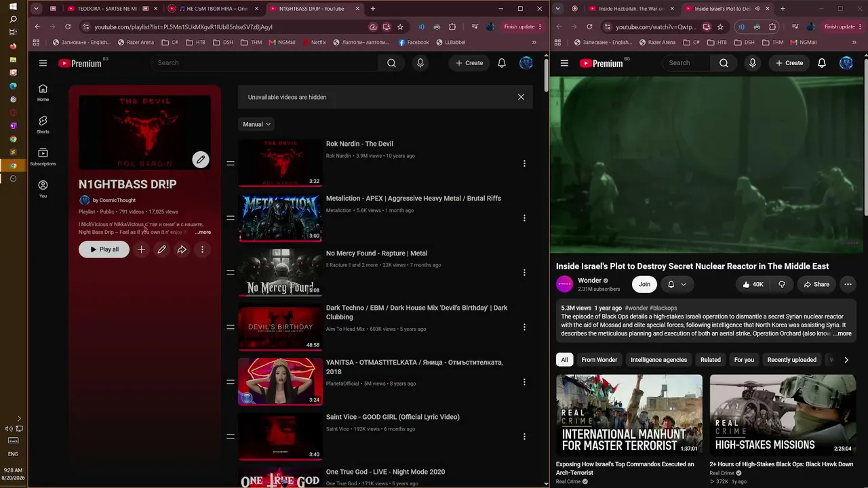
Task: Click the left YouTube search input field
Action: pyautogui.click(x=264, y=63)
